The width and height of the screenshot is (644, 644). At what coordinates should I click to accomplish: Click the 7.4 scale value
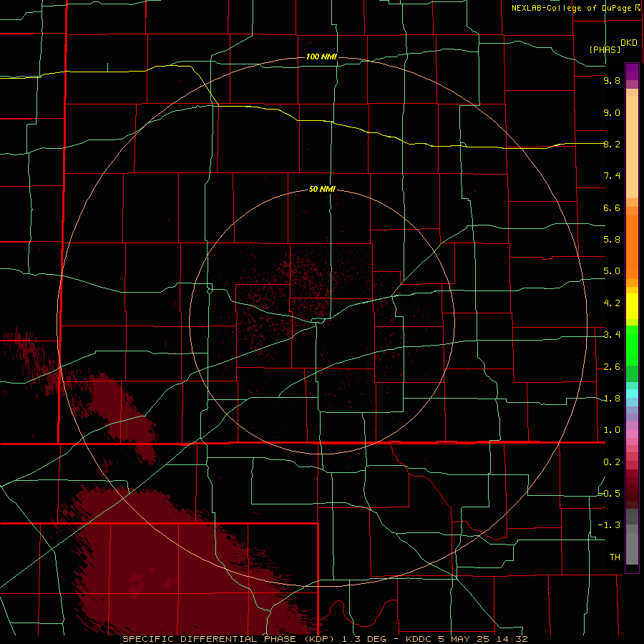[x=612, y=176]
